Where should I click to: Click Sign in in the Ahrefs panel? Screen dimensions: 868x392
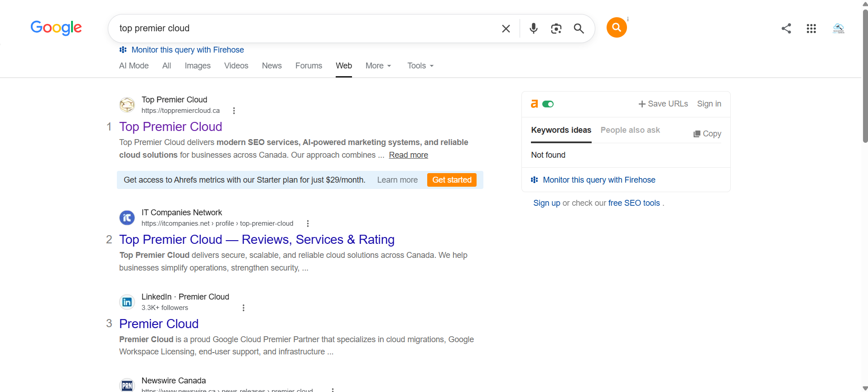coord(709,104)
